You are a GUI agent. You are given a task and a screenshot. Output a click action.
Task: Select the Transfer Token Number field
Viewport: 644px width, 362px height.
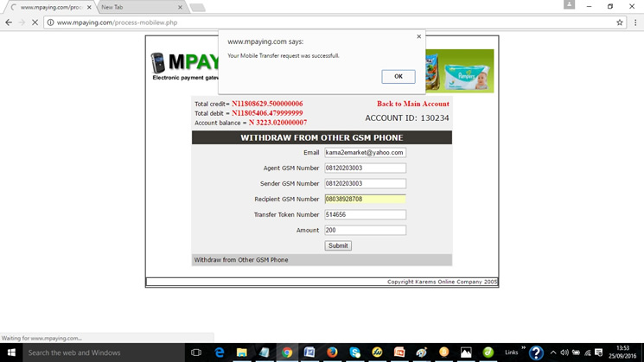tap(364, 214)
